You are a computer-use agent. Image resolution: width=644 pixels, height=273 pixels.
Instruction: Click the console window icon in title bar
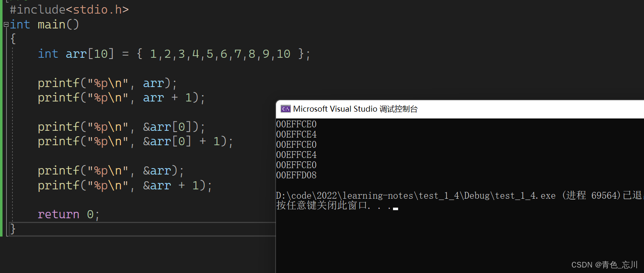(x=285, y=109)
